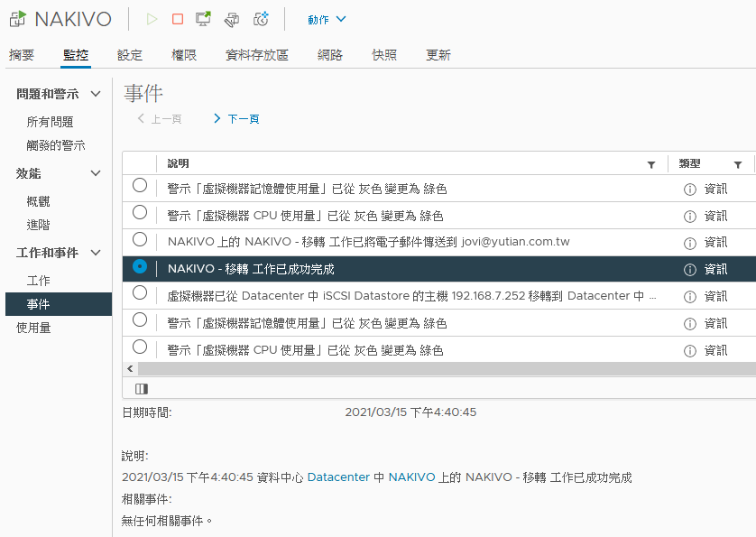This screenshot has height=537, width=756.
Task: Select first 虛擬機器記憶體使用量 alert row radio
Action: [x=140, y=185]
